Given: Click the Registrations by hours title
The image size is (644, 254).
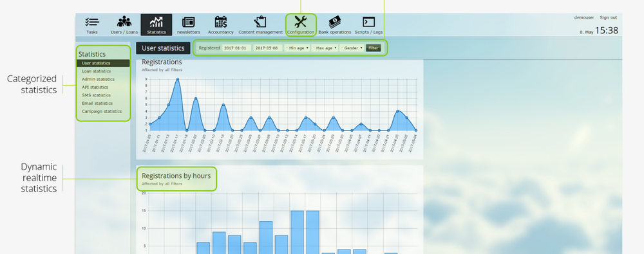Looking at the screenshot, I should coord(176,176).
